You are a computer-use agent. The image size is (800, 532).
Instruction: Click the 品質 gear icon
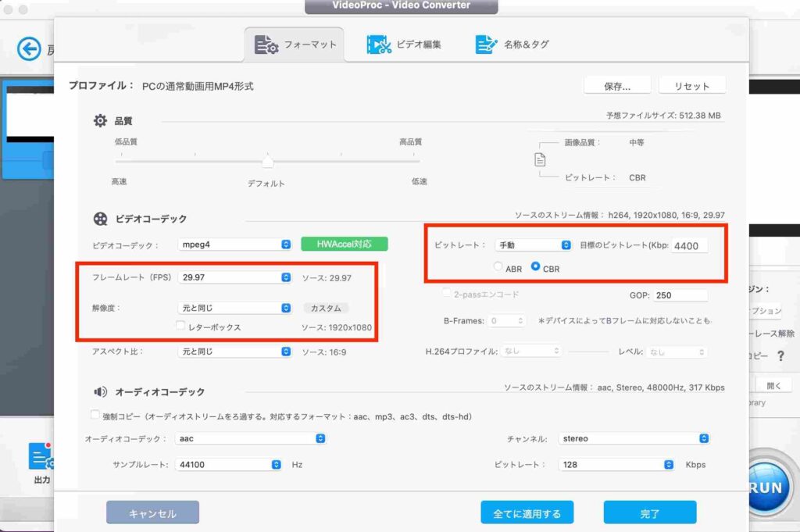click(x=100, y=121)
